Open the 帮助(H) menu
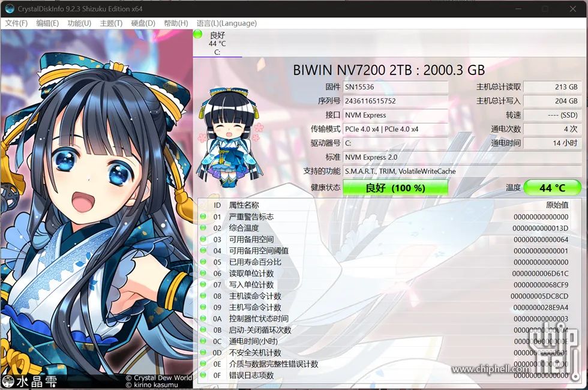This screenshot has width=588, height=390. pos(176,23)
